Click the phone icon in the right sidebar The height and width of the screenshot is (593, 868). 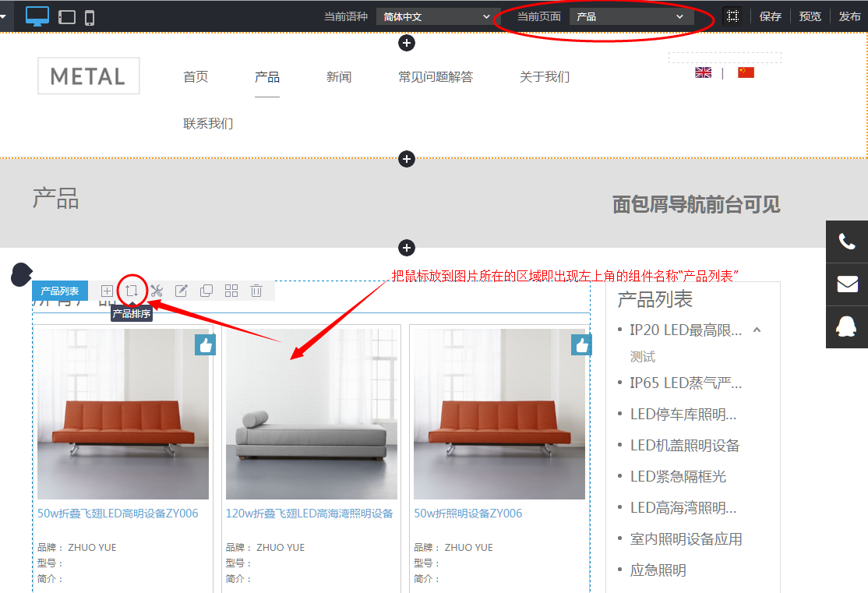[847, 240]
